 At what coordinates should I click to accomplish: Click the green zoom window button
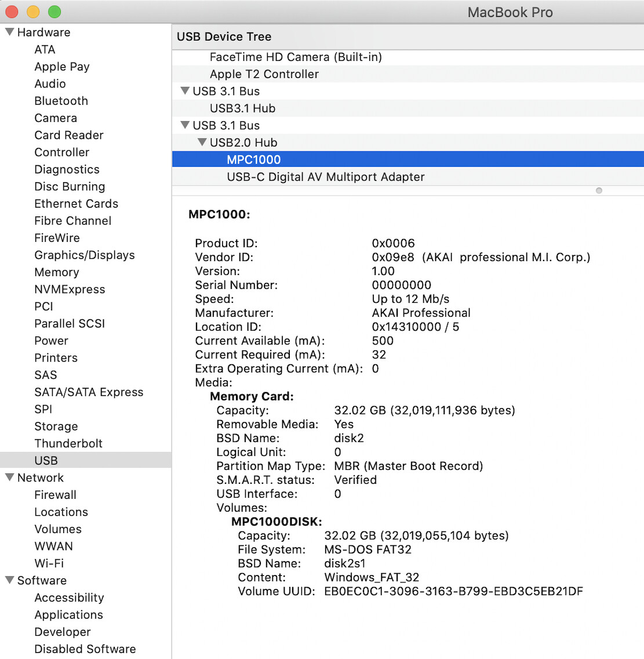(x=54, y=12)
